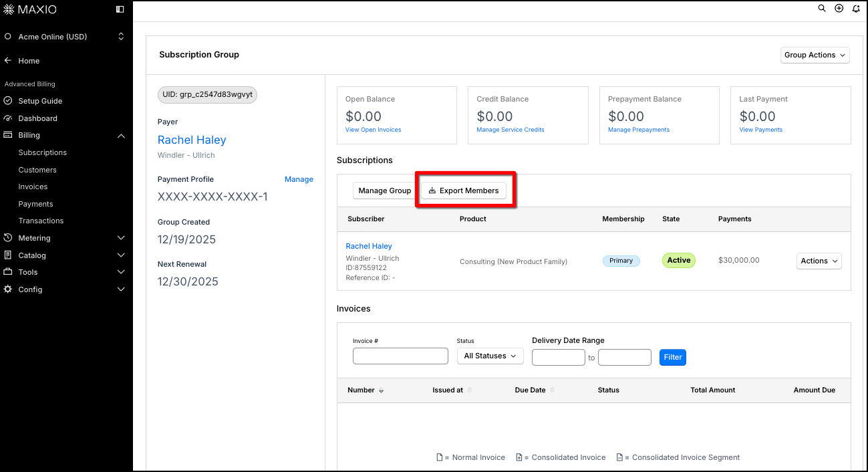Sort by Due Date column arrow
Screen dimensions: 868x472
[552, 390]
